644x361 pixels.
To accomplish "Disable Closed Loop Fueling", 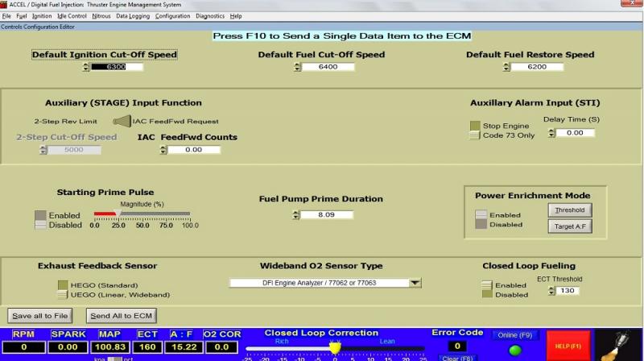I will point(487,295).
